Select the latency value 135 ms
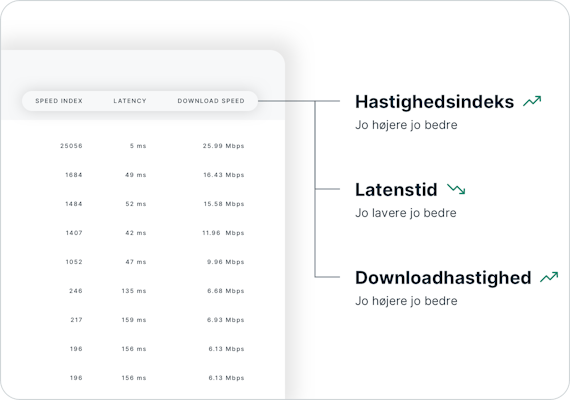570x400 pixels. [x=134, y=291]
